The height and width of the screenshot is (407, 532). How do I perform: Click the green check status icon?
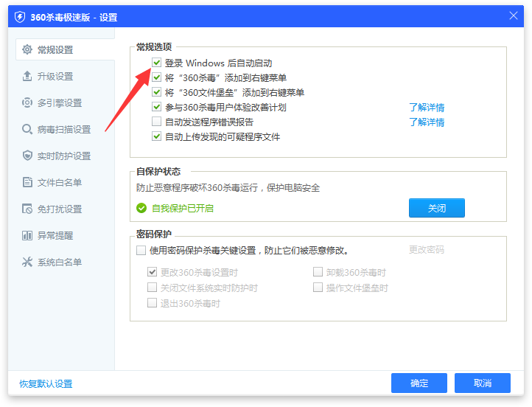[x=141, y=208]
